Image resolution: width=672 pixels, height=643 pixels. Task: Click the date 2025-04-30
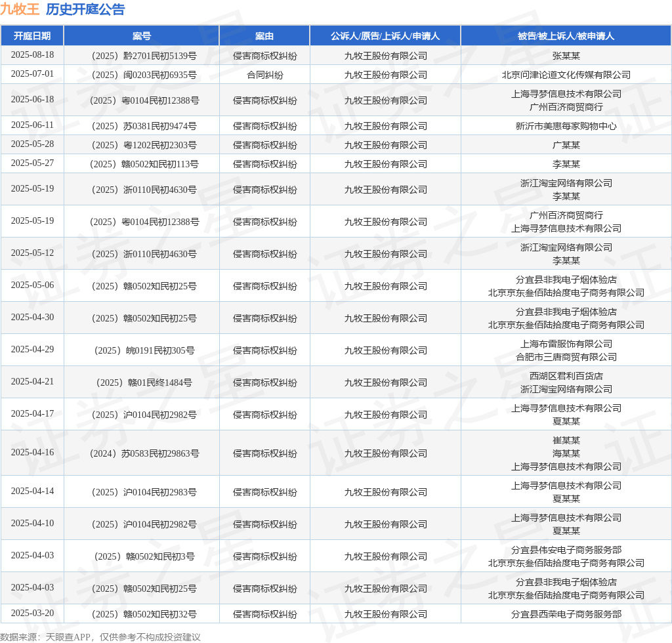tap(33, 318)
